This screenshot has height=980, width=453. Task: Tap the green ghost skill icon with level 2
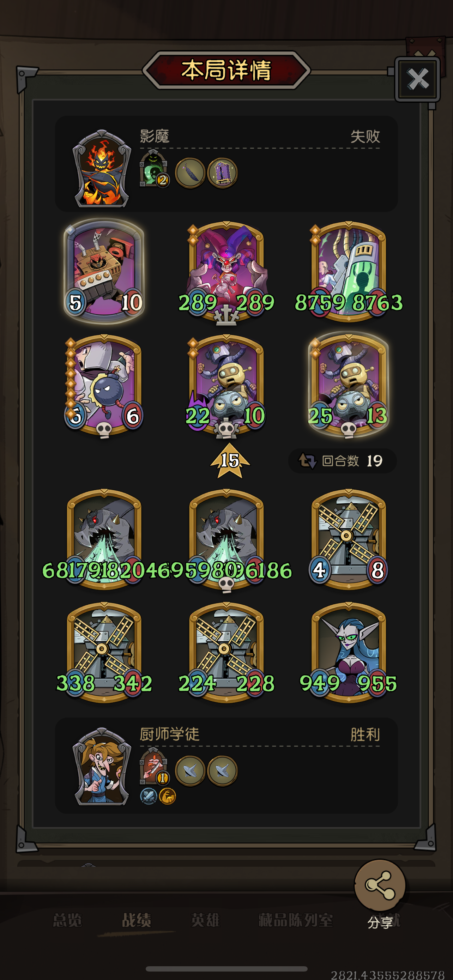click(154, 169)
